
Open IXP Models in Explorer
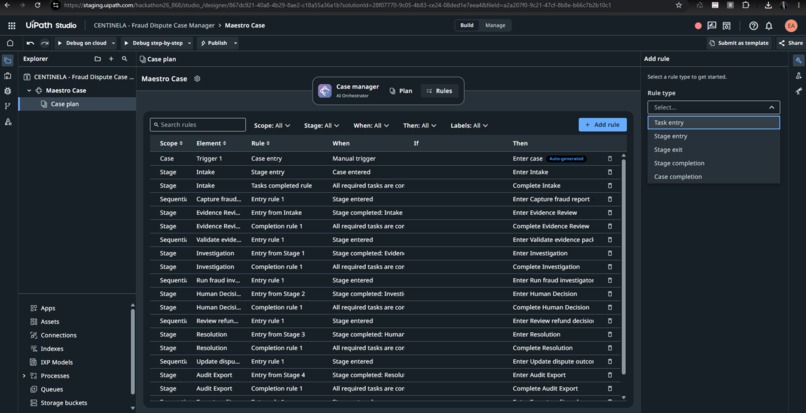(57, 362)
